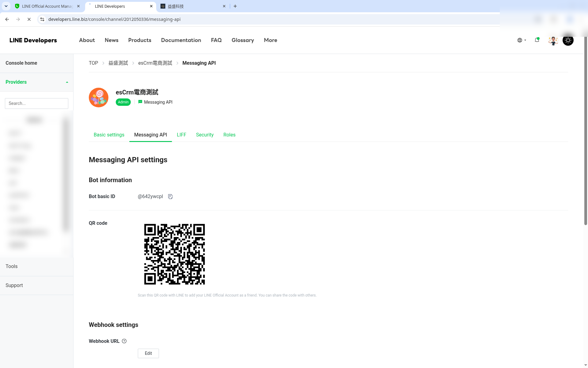
Task: Open new browser tab
Action: pyautogui.click(x=235, y=6)
